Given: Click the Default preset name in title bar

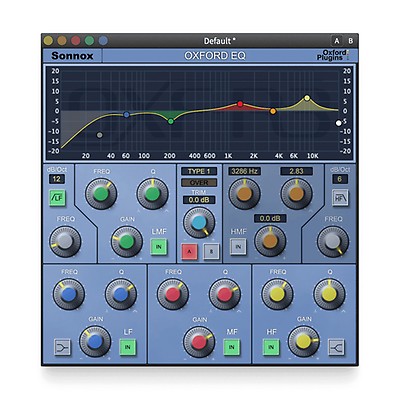Looking at the screenshot, I should [x=220, y=41].
